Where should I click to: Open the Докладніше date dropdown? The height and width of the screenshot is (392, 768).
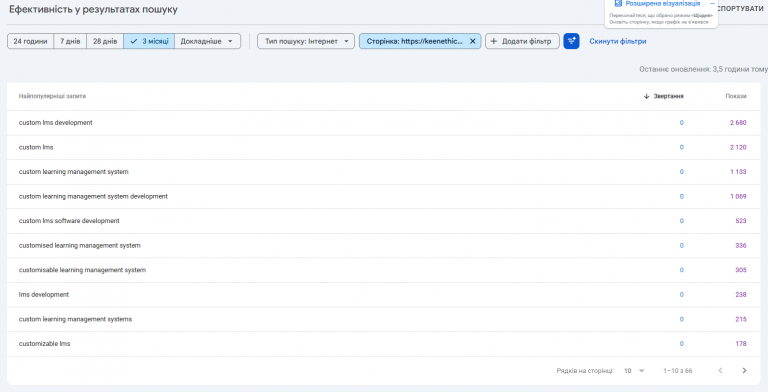coord(207,41)
